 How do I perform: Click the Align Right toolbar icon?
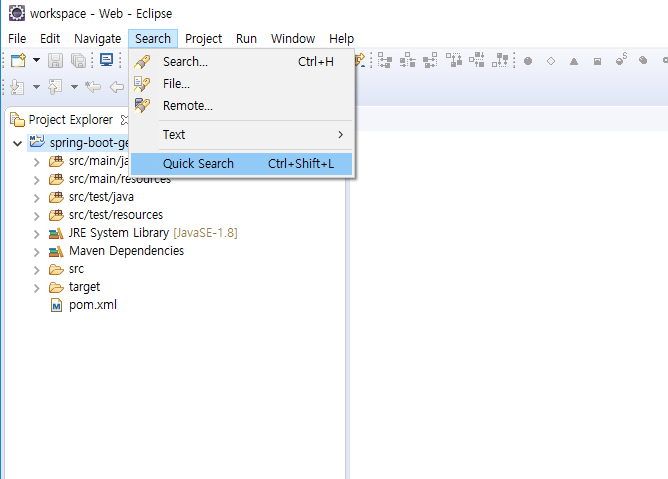pyautogui.click(x=430, y=61)
